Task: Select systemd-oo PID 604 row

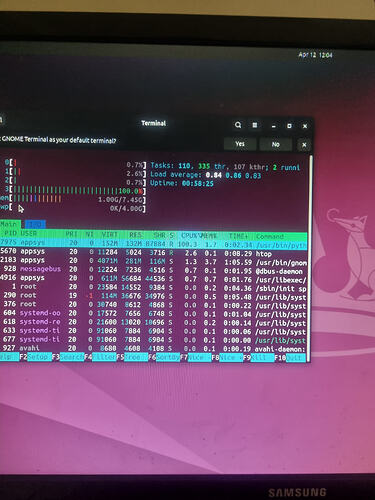Action: pos(153,314)
